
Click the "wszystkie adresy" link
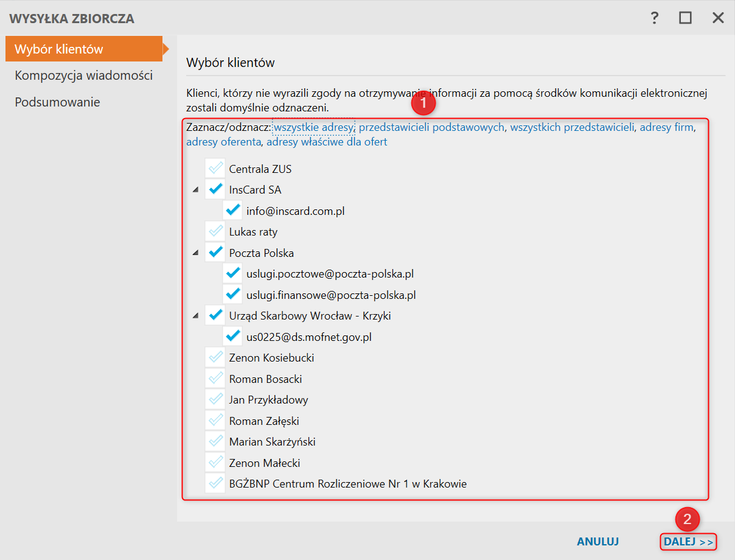[x=313, y=128]
